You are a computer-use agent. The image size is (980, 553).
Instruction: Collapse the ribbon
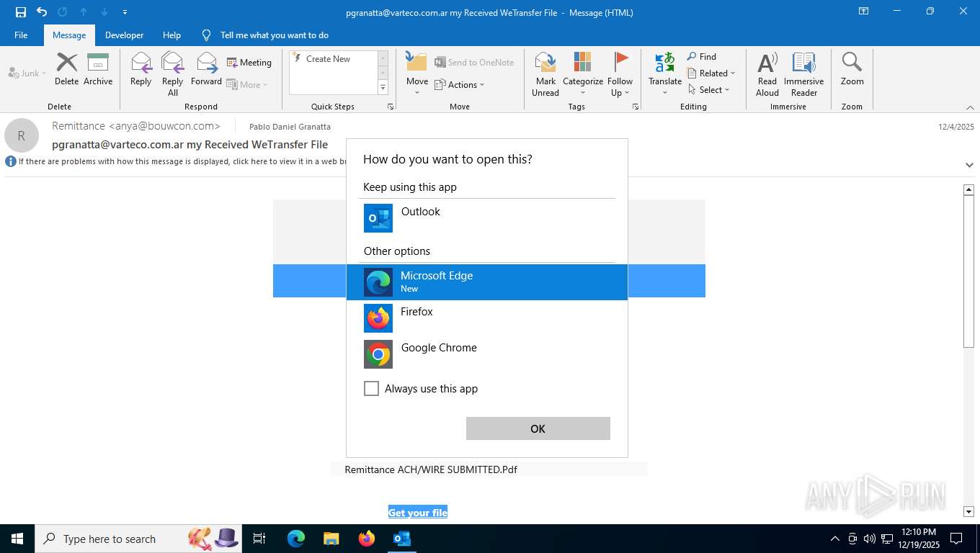pyautogui.click(x=970, y=107)
